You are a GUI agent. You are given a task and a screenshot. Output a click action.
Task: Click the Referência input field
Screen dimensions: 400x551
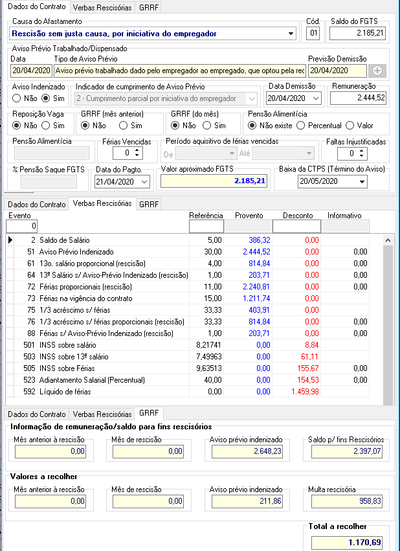point(206,226)
